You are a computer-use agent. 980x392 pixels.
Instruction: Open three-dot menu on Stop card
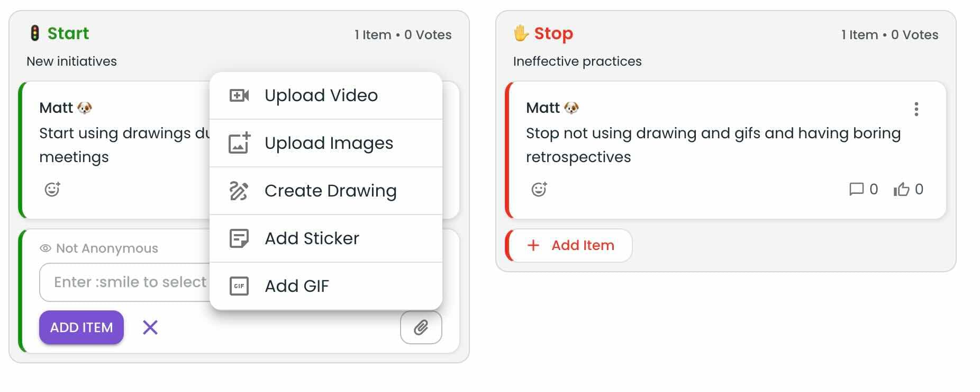916,109
